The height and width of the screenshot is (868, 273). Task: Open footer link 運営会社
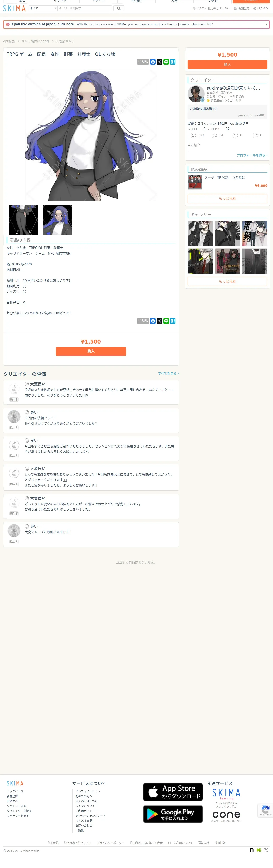(x=203, y=843)
